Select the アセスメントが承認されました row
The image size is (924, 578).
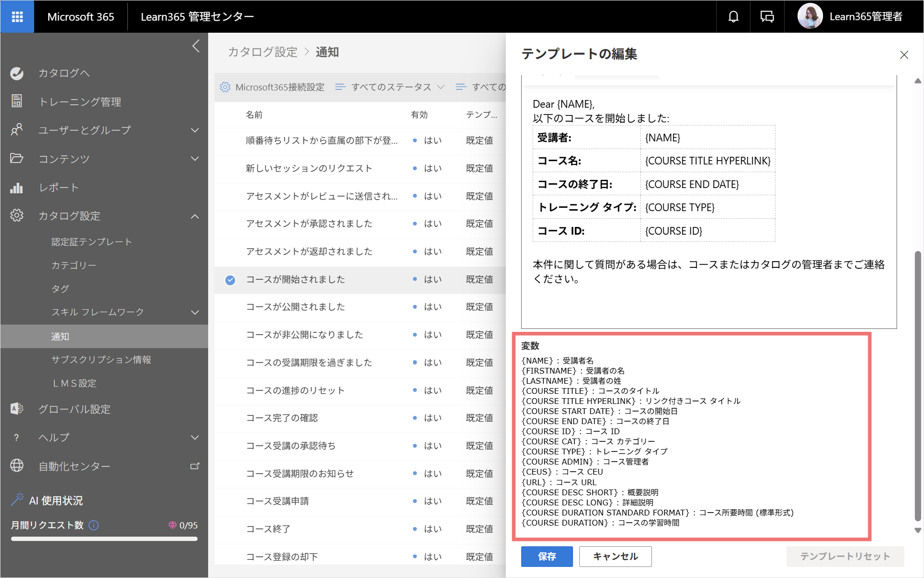coord(360,224)
